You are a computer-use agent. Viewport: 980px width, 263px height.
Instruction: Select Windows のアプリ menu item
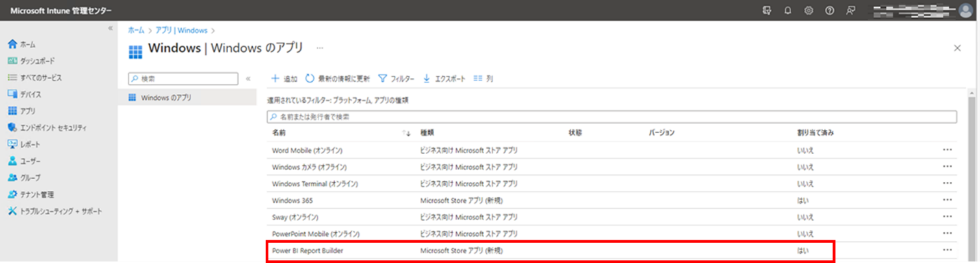tap(187, 97)
